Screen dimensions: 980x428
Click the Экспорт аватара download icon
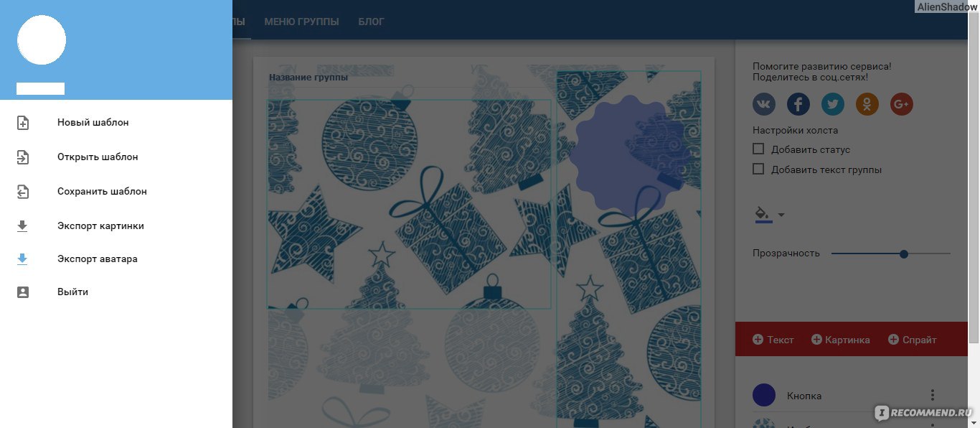22,259
